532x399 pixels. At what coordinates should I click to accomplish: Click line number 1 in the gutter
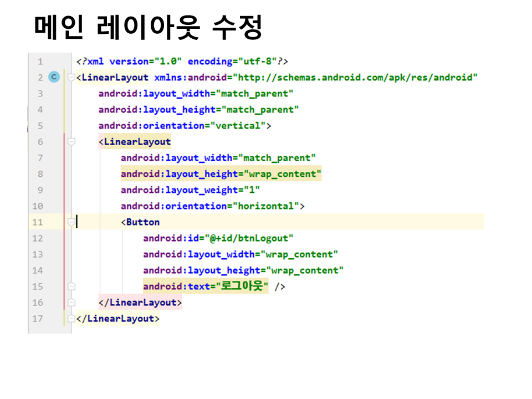[x=40, y=62]
